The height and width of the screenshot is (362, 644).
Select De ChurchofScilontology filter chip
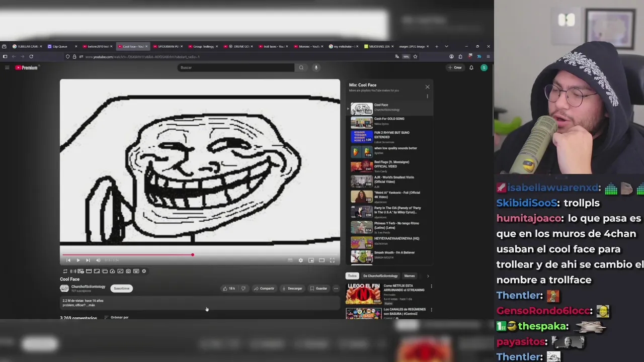coord(380,276)
